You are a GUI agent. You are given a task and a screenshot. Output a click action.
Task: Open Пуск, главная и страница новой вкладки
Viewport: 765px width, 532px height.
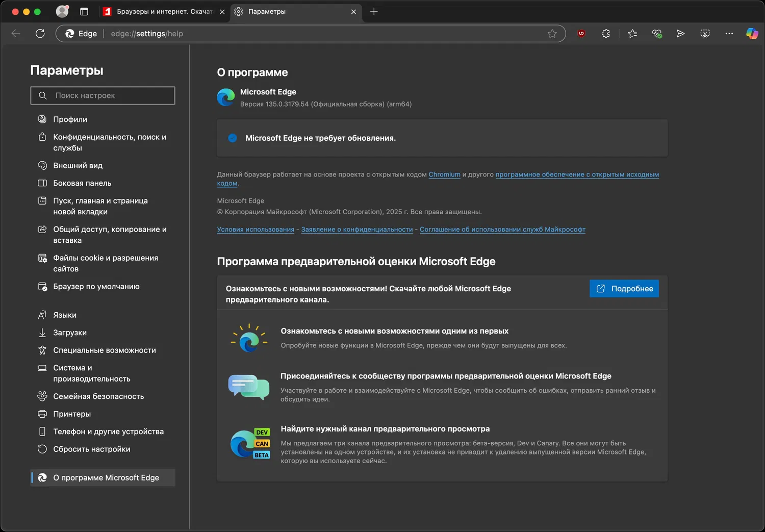pos(103,206)
